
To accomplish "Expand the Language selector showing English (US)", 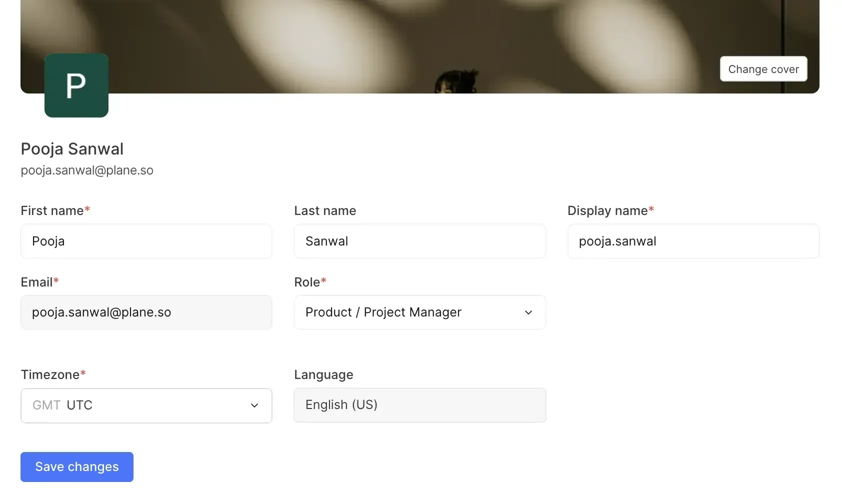I will pos(419,405).
